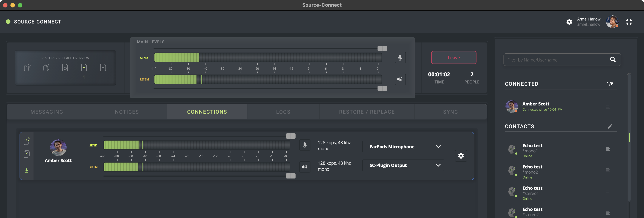Screen dimensions: 644x218
Task: Switch to the Messaging tab
Action: (47, 112)
